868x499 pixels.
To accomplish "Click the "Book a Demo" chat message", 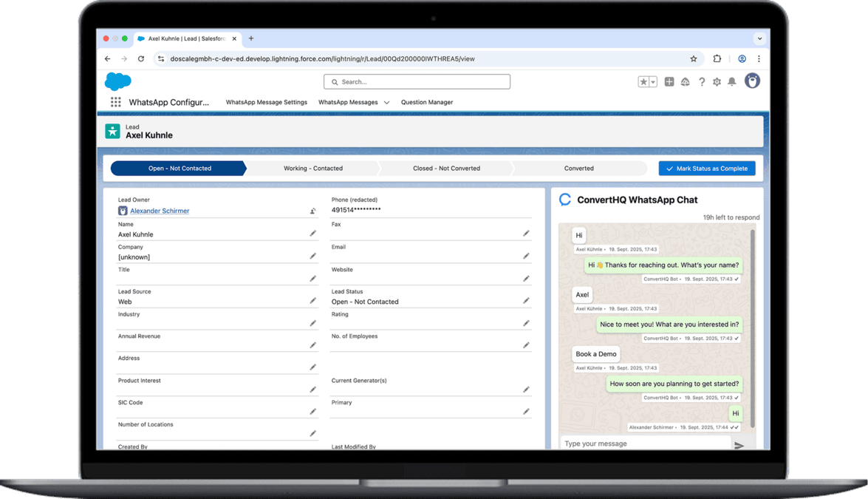I will [595, 354].
